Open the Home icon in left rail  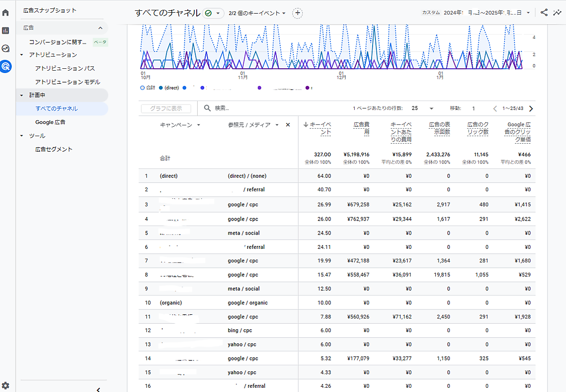pyautogui.click(x=6, y=13)
